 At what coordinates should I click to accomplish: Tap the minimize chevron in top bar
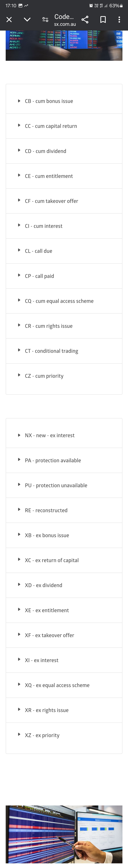click(27, 19)
